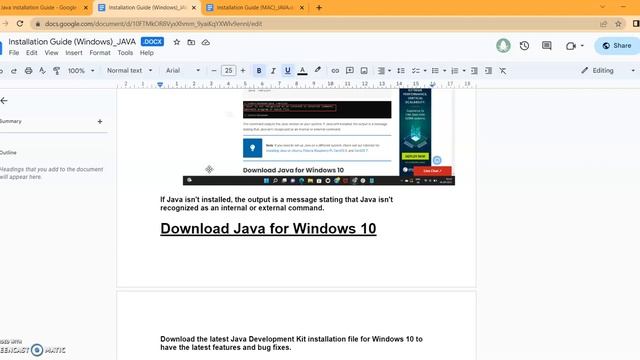The height and width of the screenshot is (360, 640).
Task: Open the zoom level dropdown
Action: (80, 71)
